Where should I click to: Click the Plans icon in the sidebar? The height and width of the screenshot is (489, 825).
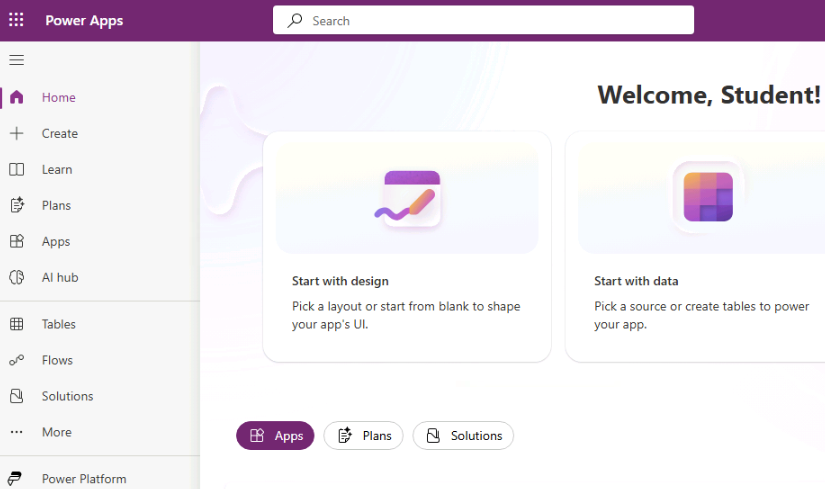16,205
